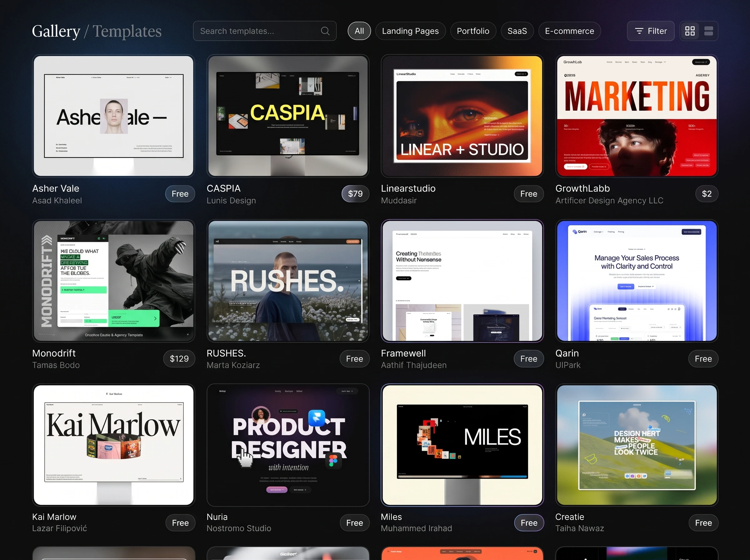Image resolution: width=750 pixels, height=560 pixels.
Task: Click the $79 price for CASPIA
Action: pos(355,193)
